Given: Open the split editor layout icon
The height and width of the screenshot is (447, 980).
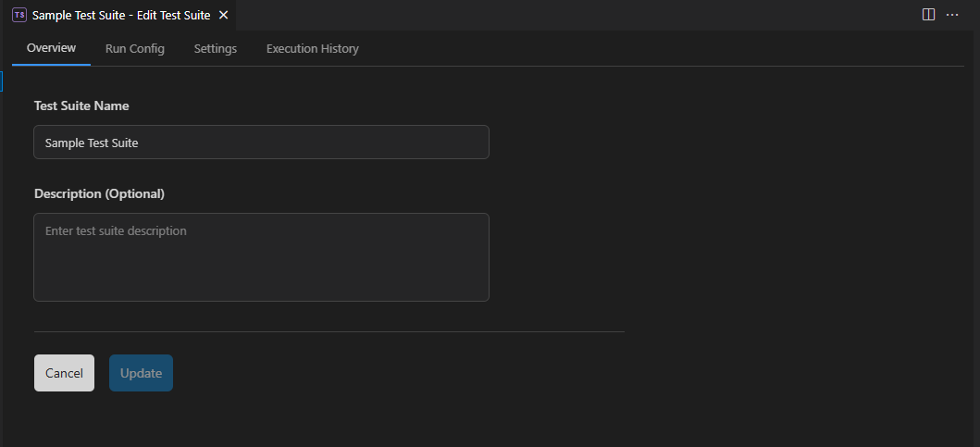Looking at the screenshot, I should (x=929, y=15).
